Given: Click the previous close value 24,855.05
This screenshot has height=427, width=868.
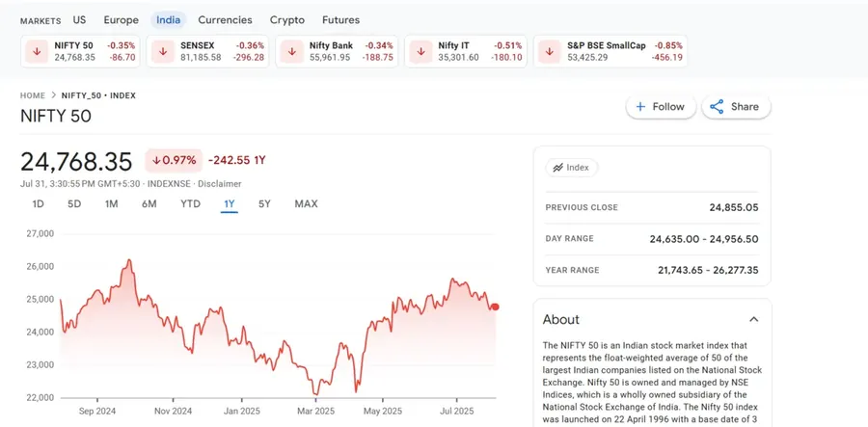Looking at the screenshot, I should (x=734, y=207).
